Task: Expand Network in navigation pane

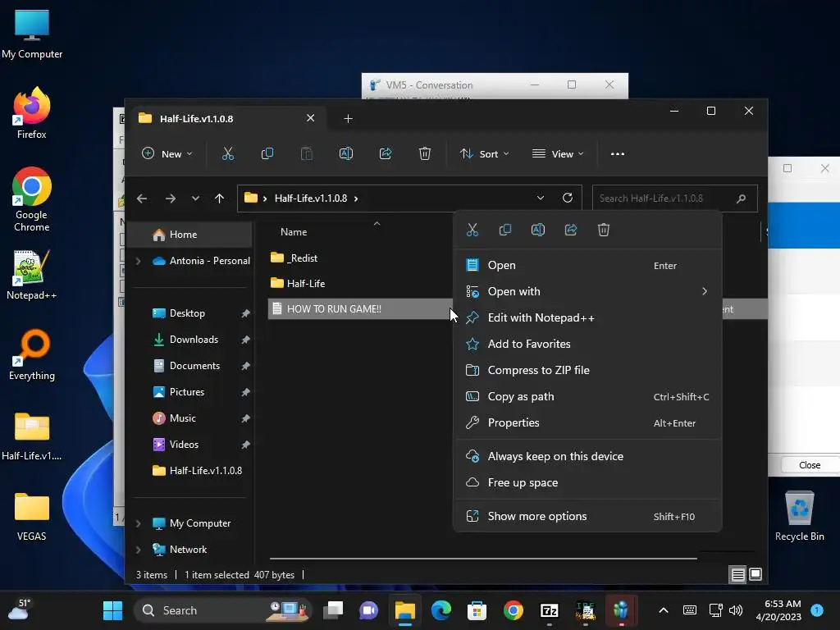Action: click(x=138, y=550)
